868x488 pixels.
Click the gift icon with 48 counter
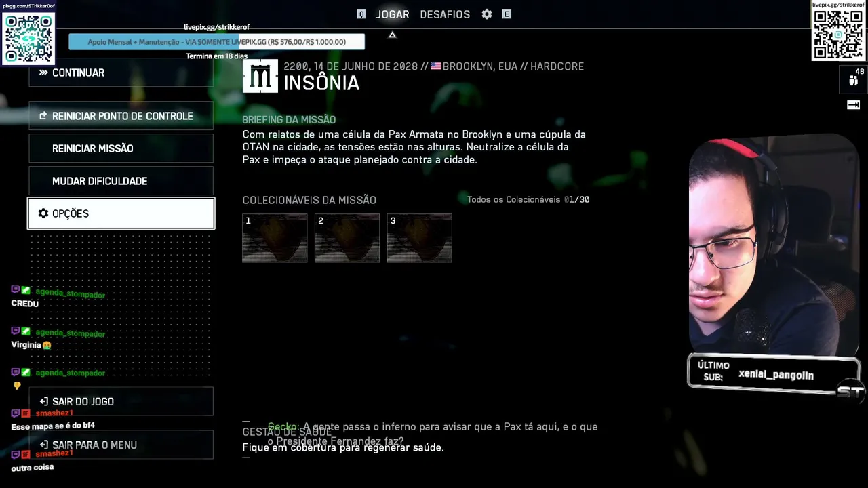tap(853, 81)
